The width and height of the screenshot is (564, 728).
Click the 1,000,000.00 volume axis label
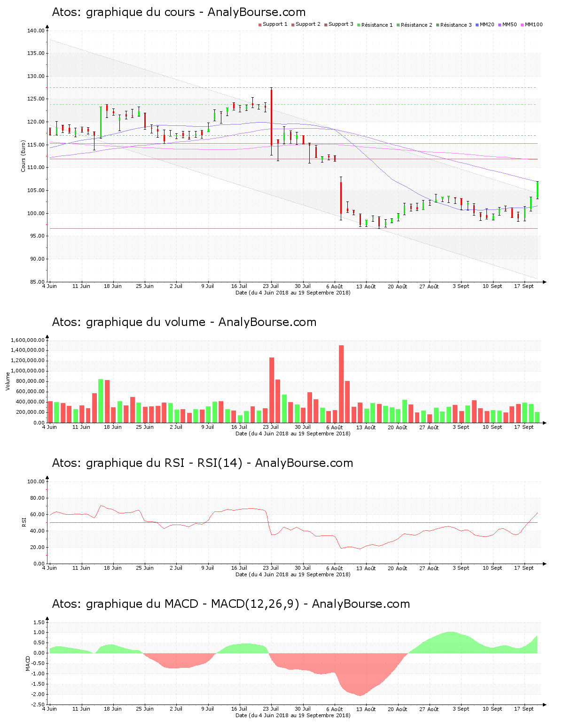[x=27, y=371]
